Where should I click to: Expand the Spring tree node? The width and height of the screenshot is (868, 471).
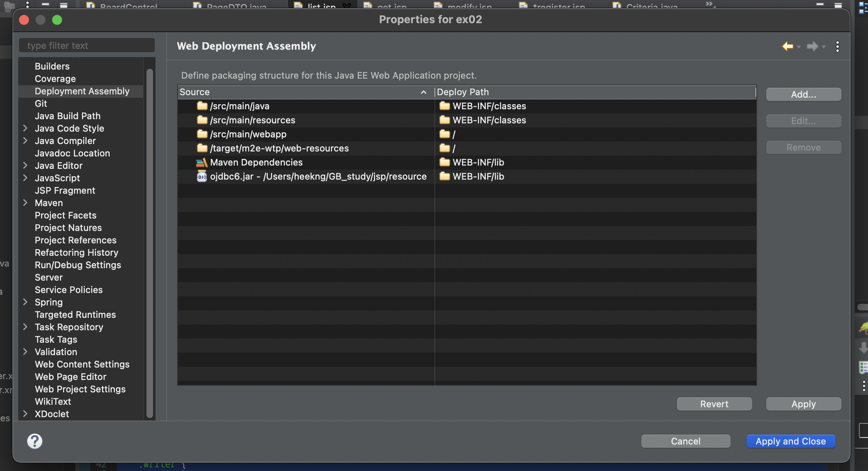(x=25, y=302)
